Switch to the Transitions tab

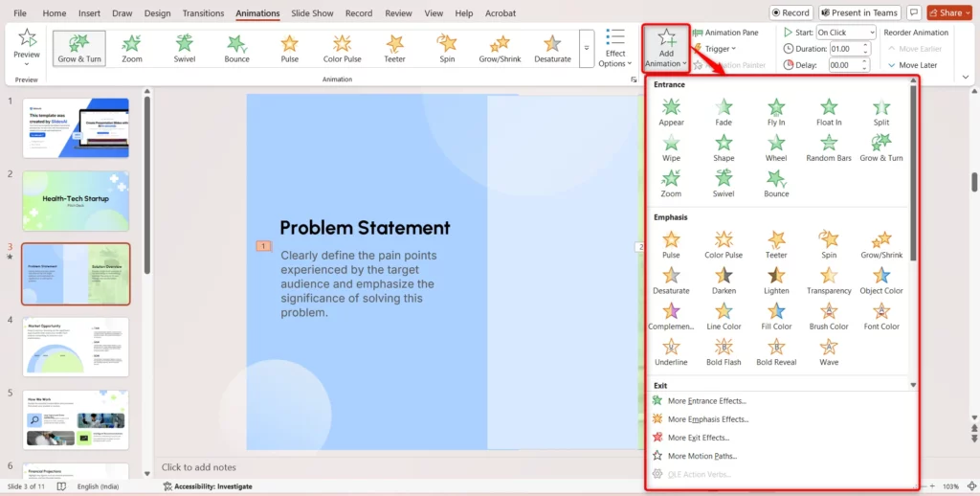tap(203, 13)
